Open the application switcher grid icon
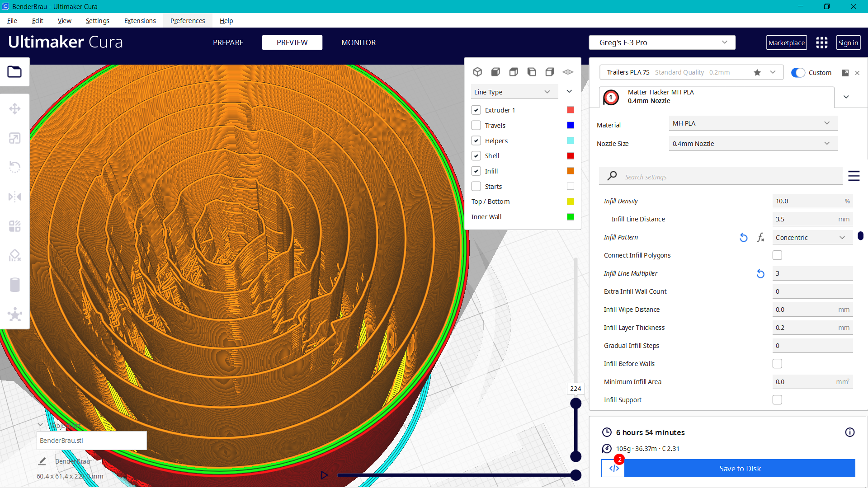Screen dimensions: 868x488 click(x=821, y=42)
